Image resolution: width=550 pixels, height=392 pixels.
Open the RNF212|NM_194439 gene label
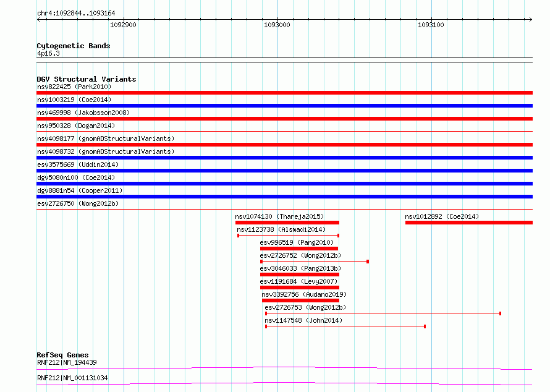click(67, 362)
